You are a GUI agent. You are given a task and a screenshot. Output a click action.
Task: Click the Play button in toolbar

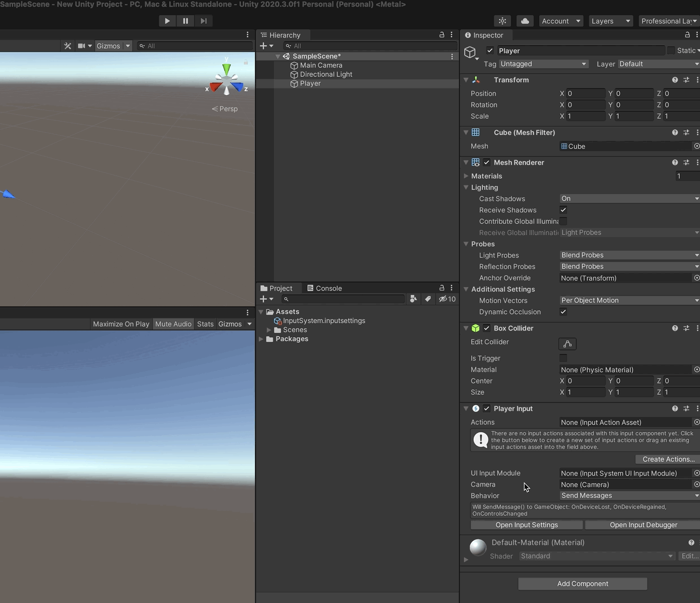coord(167,21)
